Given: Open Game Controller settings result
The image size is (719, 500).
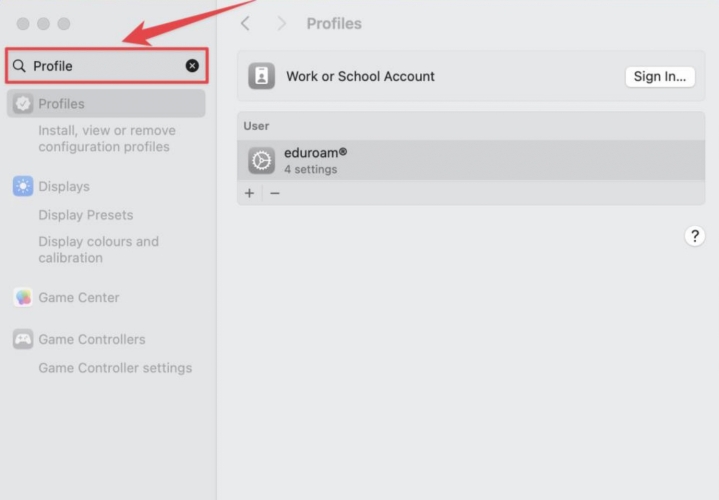Looking at the screenshot, I should coord(115,368).
